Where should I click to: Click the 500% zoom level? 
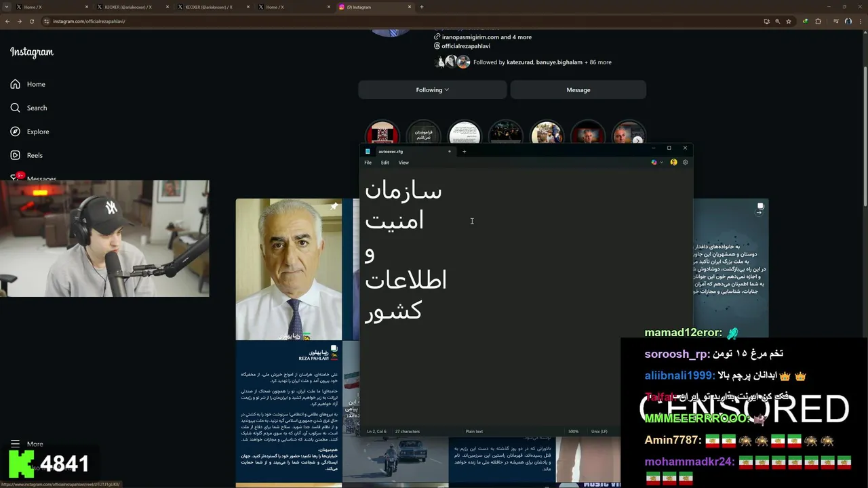point(573,432)
